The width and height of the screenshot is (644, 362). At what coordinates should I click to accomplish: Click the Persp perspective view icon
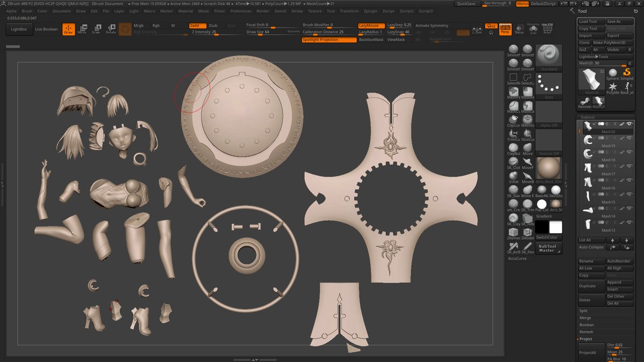[x=505, y=29]
